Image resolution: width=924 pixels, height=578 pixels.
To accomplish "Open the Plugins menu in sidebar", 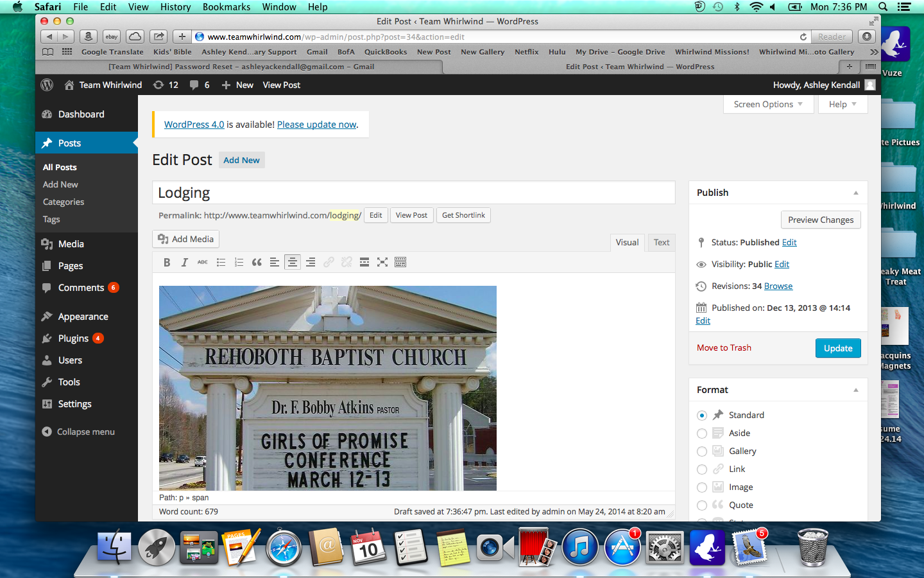I will click(x=73, y=338).
